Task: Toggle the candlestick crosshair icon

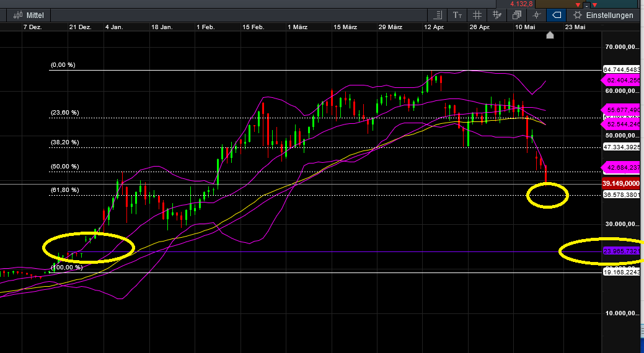Action: tap(536, 15)
